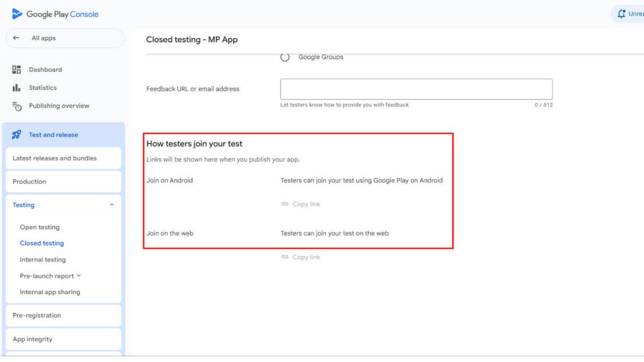Select the Google Groups radio button

pyautogui.click(x=285, y=57)
